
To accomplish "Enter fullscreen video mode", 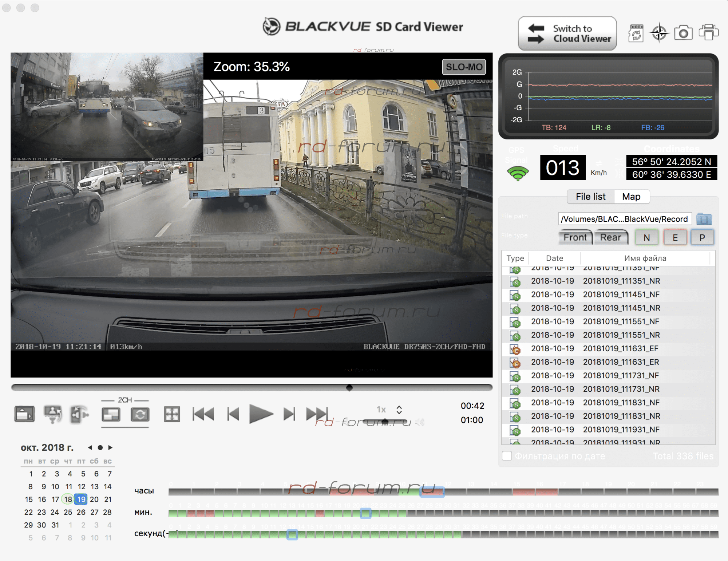I will [172, 414].
